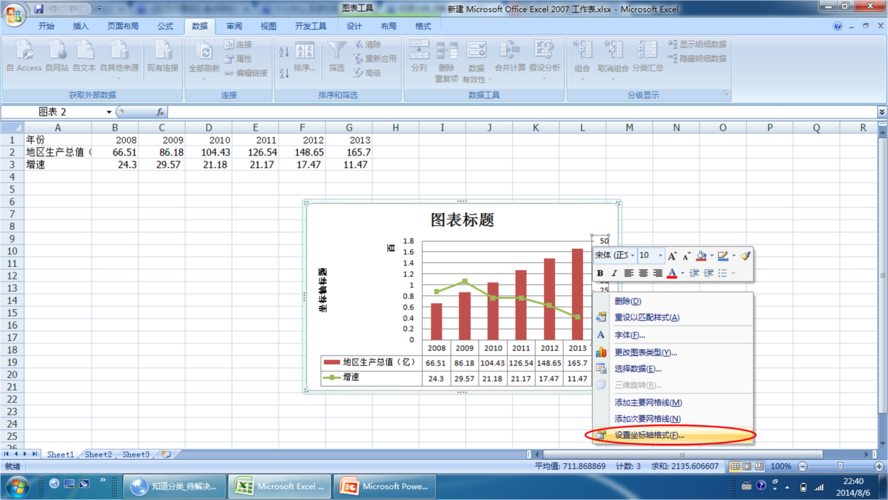This screenshot has height=500, width=888.
Task: Click the 全部刷新 refresh all icon
Action: point(204,59)
